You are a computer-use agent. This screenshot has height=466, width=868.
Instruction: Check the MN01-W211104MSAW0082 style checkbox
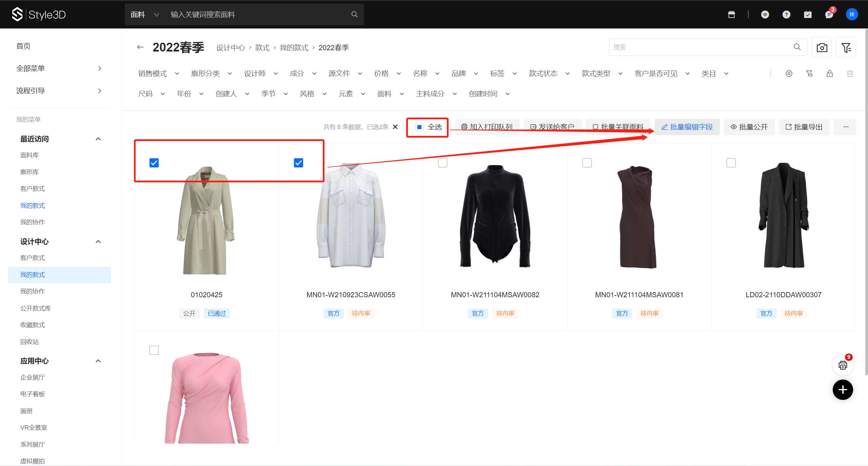click(442, 163)
